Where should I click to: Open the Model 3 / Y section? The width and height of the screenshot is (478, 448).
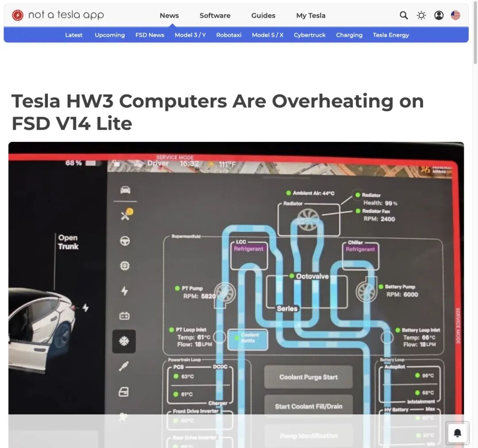point(190,35)
